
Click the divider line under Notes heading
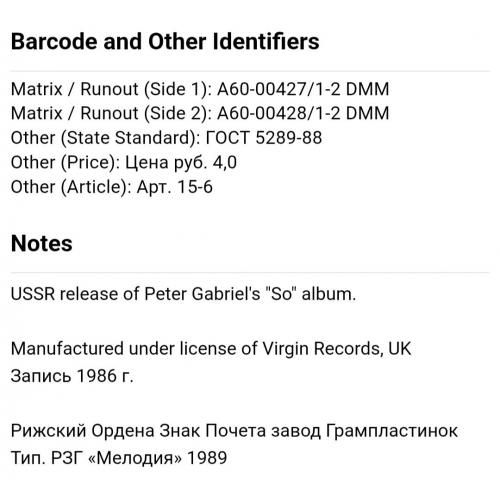coord(250,273)
